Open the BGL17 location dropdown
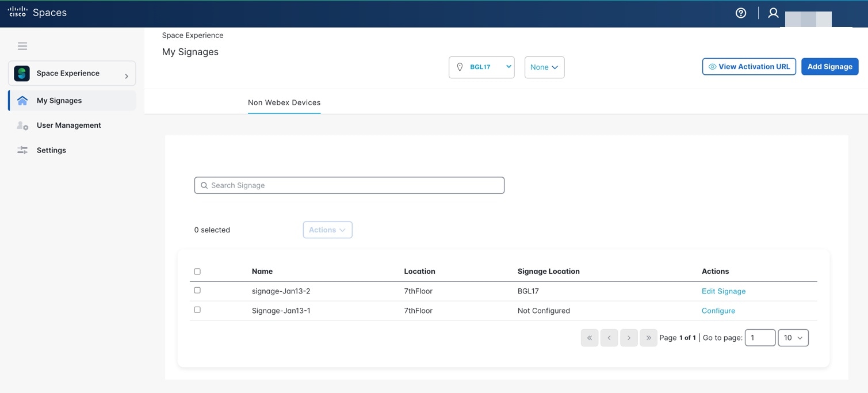Viewport: 868px width, 393px height. tap(481, 67)
